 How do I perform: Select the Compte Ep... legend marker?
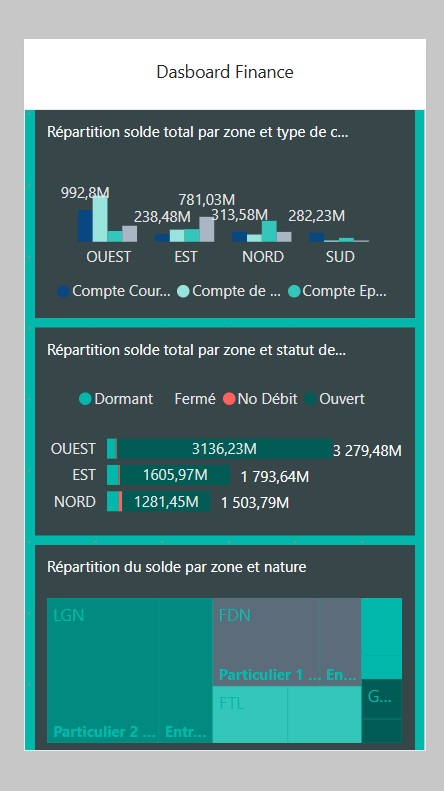(294, 291)
